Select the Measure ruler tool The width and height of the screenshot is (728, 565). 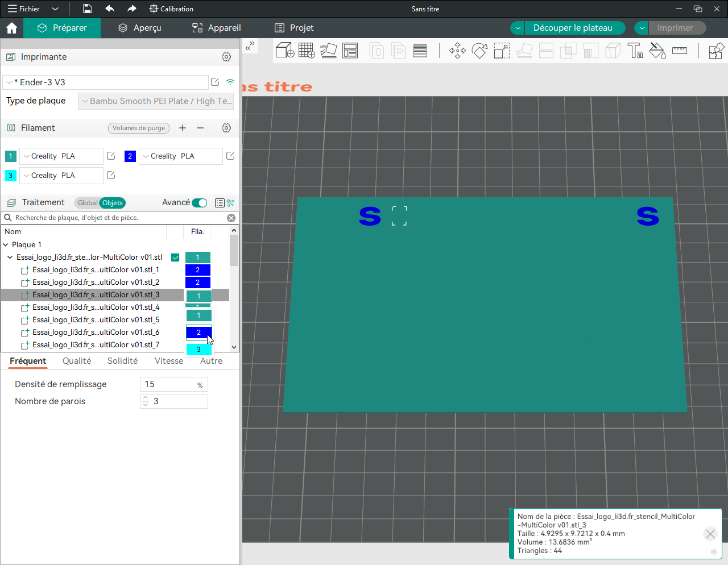point(680,51)
